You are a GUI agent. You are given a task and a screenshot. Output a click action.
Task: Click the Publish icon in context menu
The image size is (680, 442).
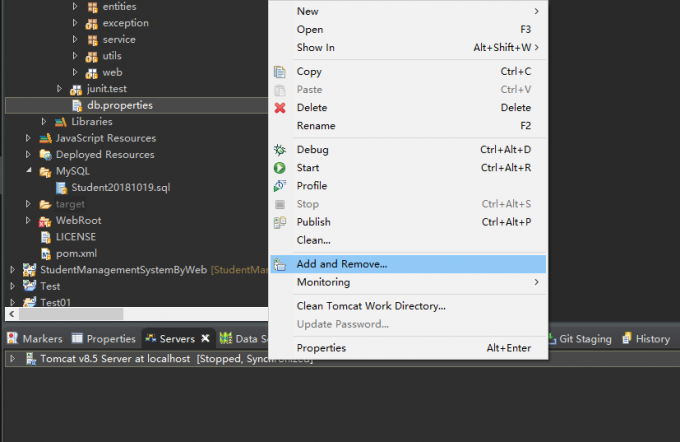coord(280,222)
